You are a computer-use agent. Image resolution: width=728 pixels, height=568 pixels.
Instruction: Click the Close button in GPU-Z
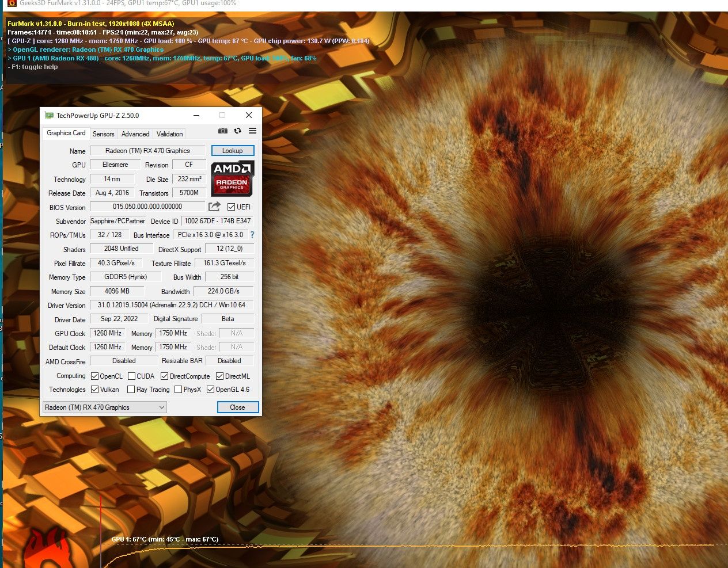point(238,407)
